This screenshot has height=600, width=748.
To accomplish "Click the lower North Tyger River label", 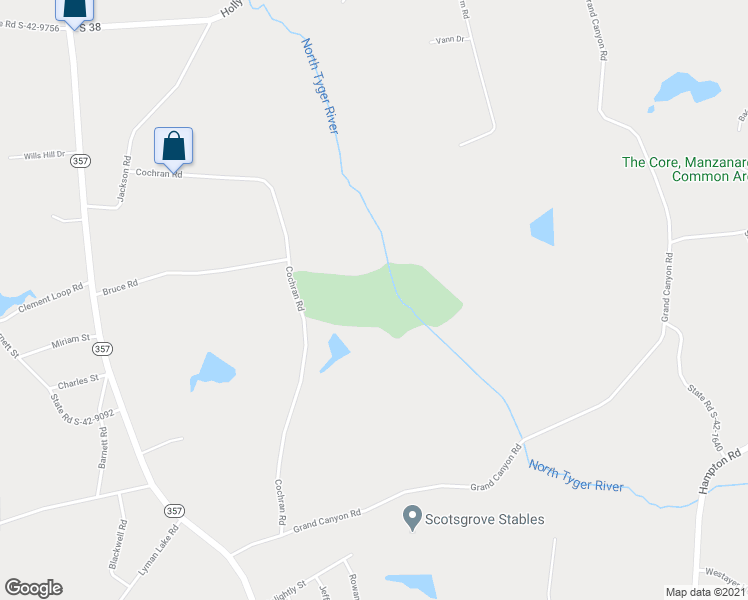I will point(576,476).
